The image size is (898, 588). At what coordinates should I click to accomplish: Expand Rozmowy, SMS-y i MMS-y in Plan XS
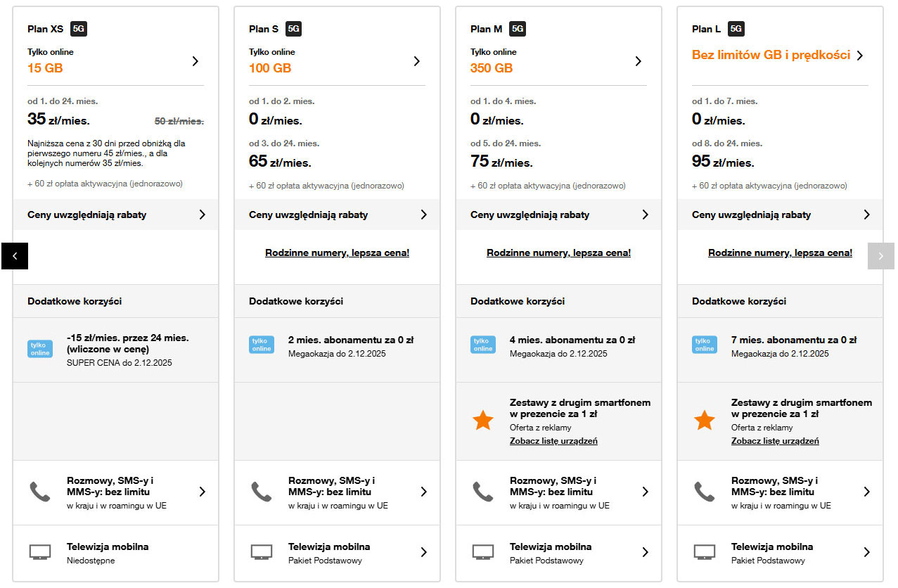[x=202, y=492]
